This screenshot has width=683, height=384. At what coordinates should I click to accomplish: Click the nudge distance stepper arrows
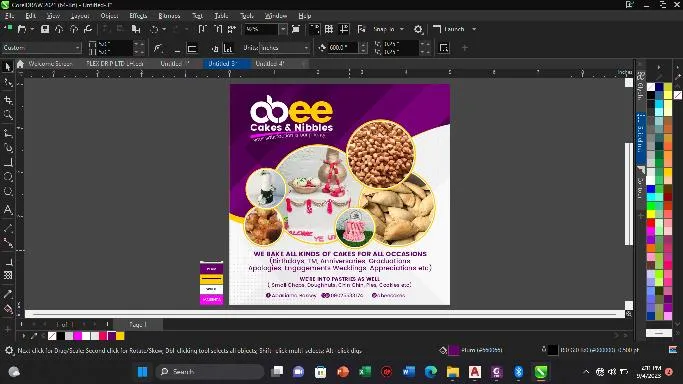[x=363, y=48]
